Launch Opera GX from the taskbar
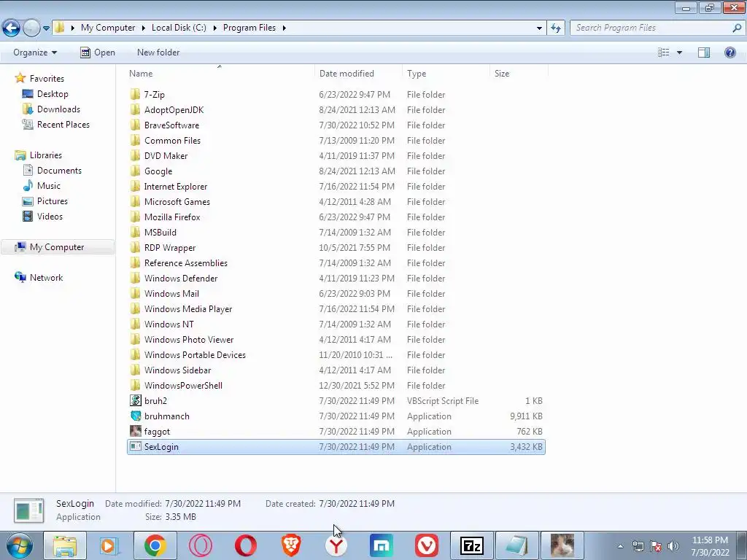The height and width of the screenshot is (560, 747). coord(201,545)
